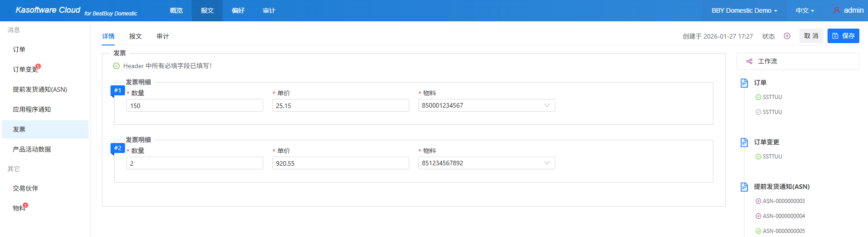Click the admin user icon
Image resolution: width=868 pixels, height=237 pixels.
point(836,10)
